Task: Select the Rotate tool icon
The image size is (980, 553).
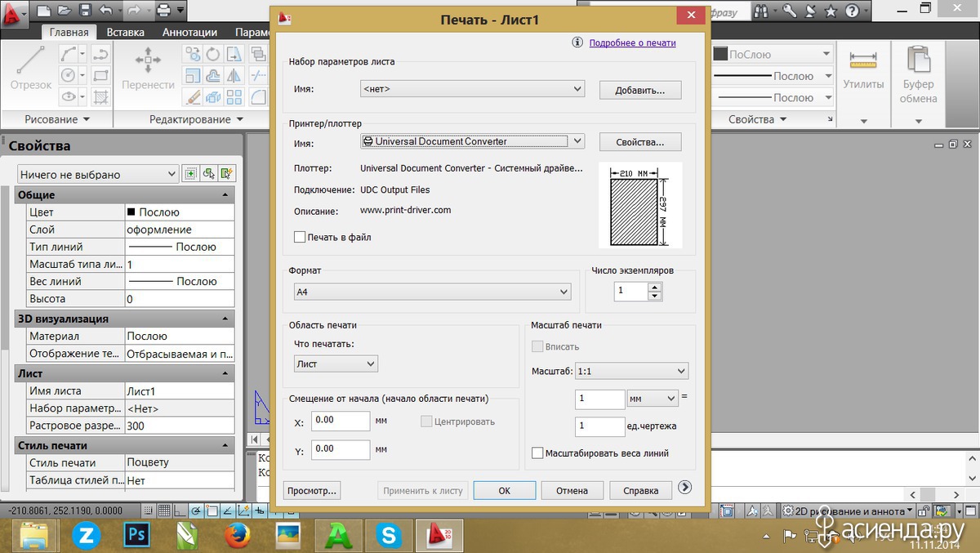Action: pyautogui.click(x=213, y=55)
